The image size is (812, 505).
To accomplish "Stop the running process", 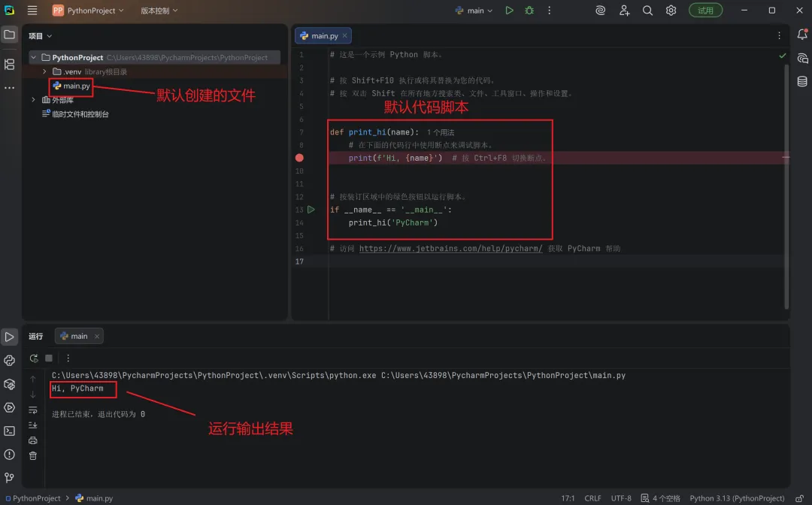I will 49,358.
